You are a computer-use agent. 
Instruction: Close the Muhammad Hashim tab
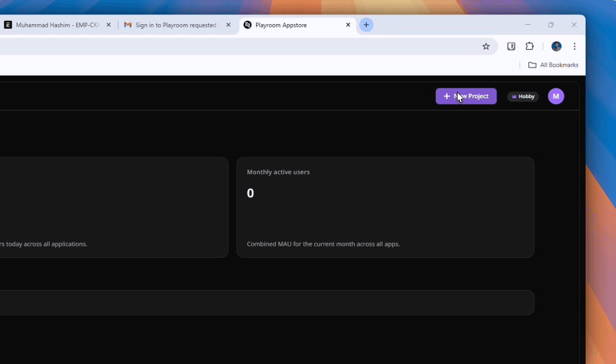click(109, 25)
